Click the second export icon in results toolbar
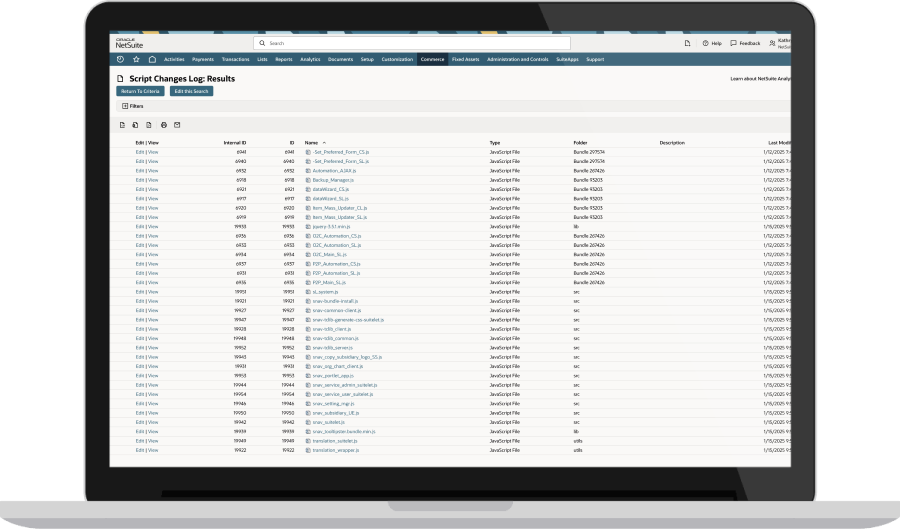 coord(135,125)
